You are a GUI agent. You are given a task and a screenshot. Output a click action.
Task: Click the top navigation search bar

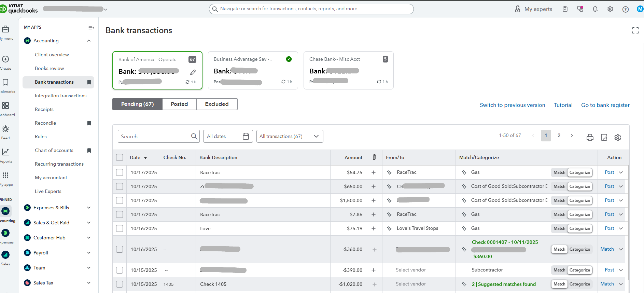click(x=311, y=9)
